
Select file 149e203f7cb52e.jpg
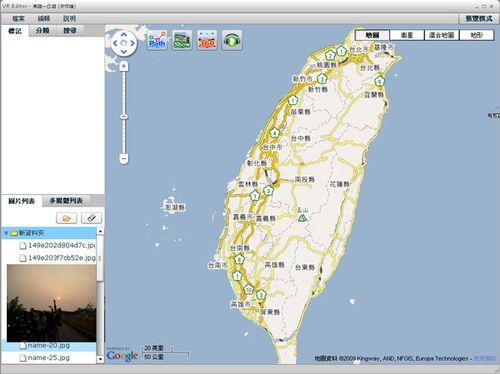49,258
